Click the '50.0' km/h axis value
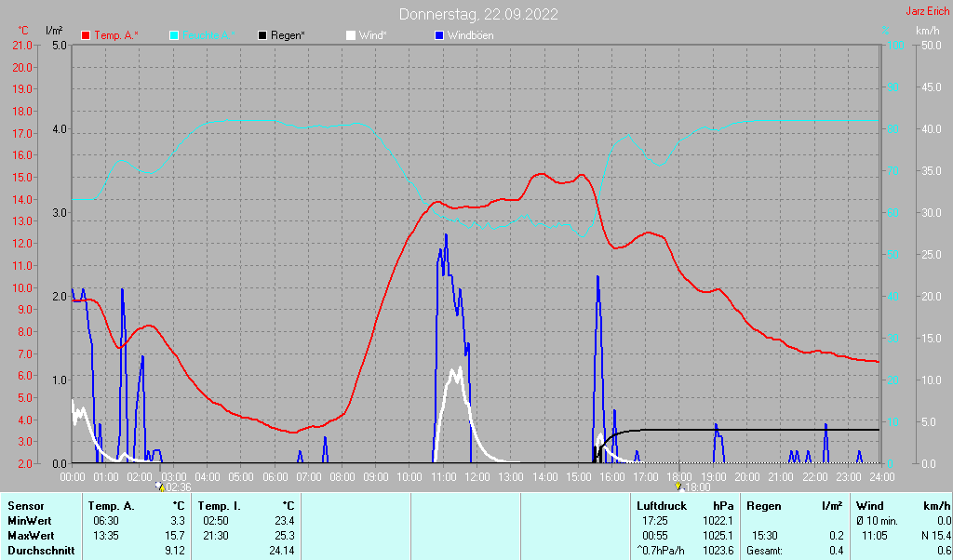The height and width of the screenshot is (560, 953). point(931,46)
